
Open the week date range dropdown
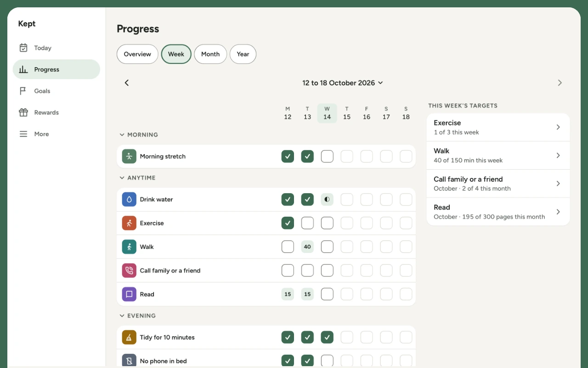coord(343,83)
